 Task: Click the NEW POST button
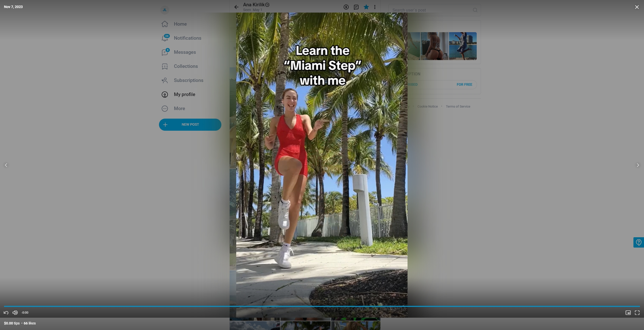click(190, 125)
